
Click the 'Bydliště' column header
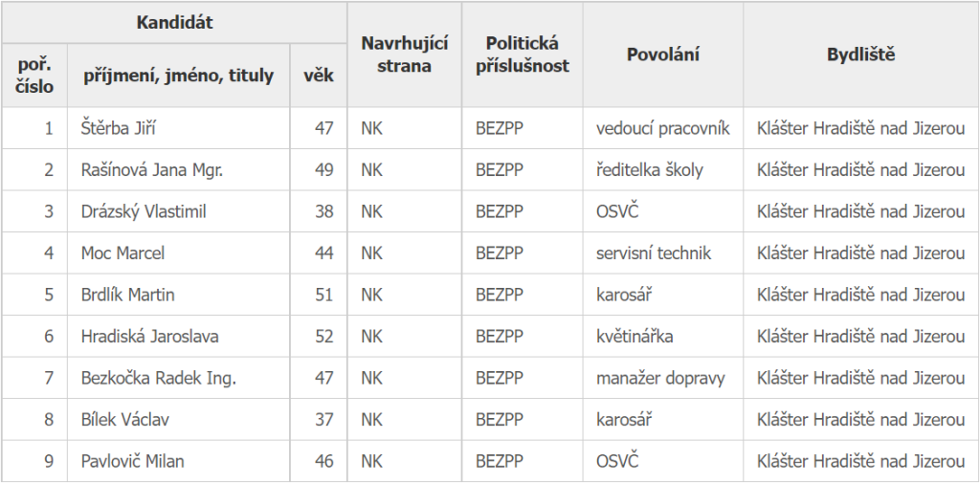click(x=860, y=55)
